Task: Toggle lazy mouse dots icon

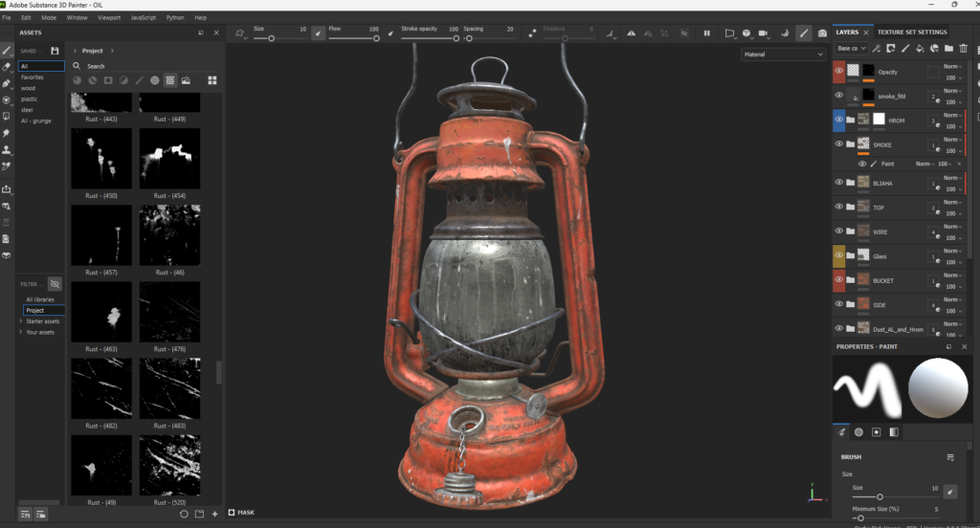Action: 532,33
